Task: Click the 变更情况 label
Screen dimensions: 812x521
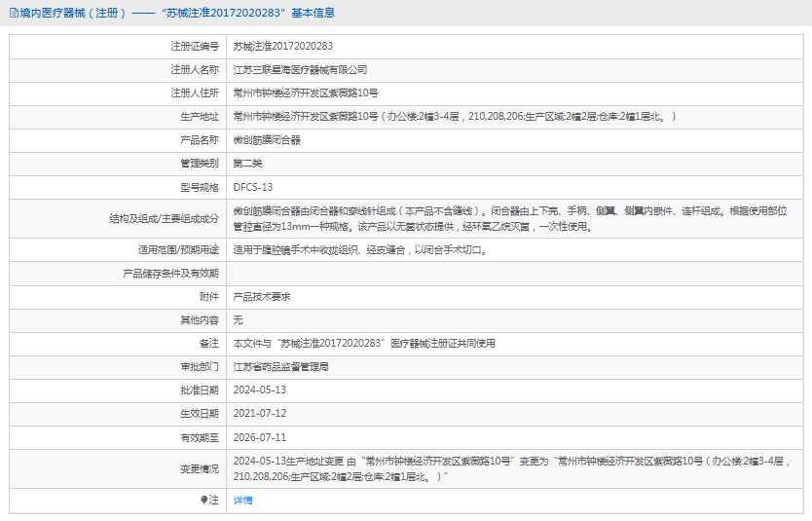Action: click(x=200, y=468)
